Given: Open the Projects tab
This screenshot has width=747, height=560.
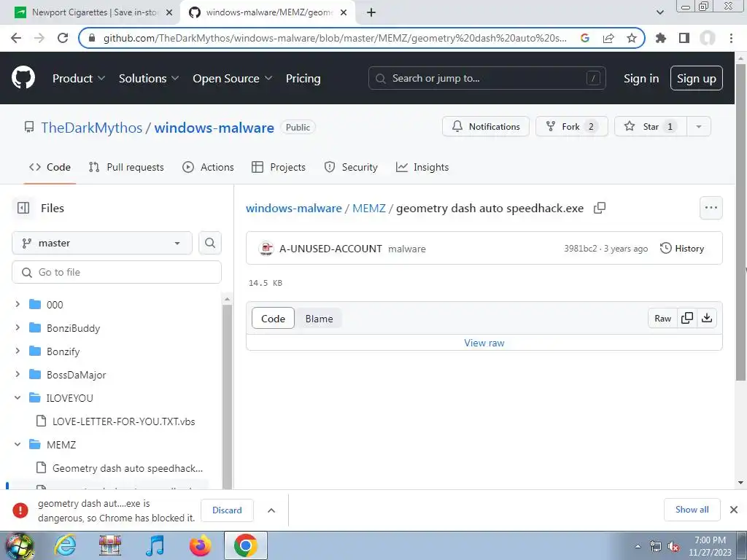Looking at the screenshot, I should 279,167.
